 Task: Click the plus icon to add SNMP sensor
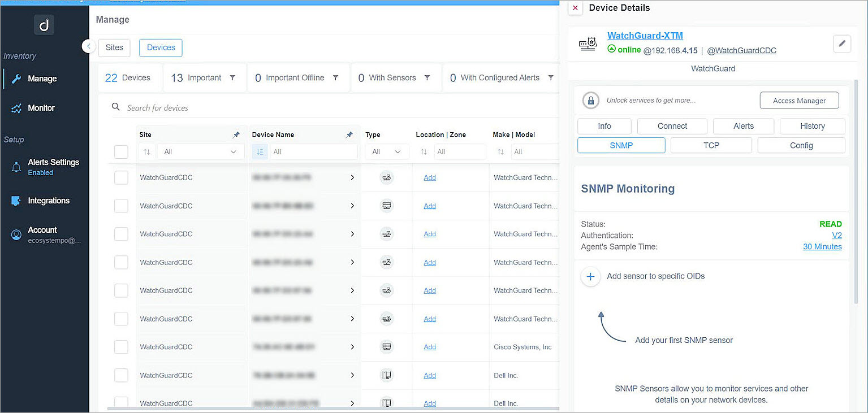click(590, 277)
